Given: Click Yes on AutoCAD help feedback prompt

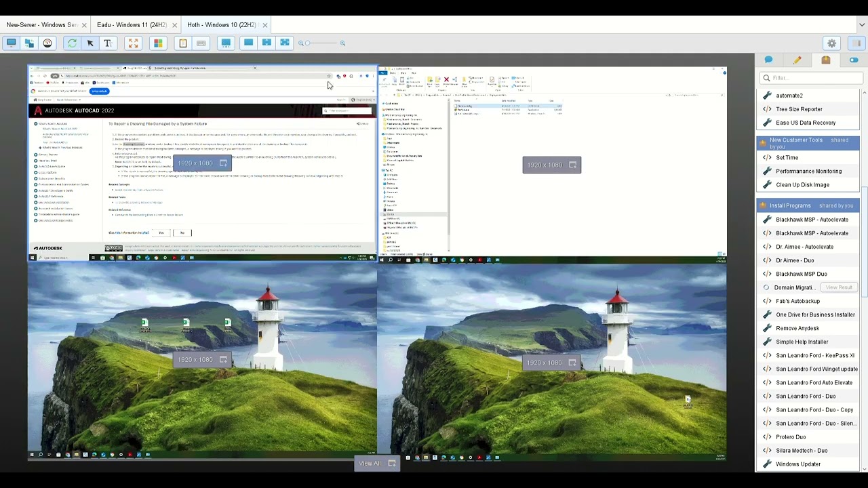Looking at the screenshot, I should (161, 232).
